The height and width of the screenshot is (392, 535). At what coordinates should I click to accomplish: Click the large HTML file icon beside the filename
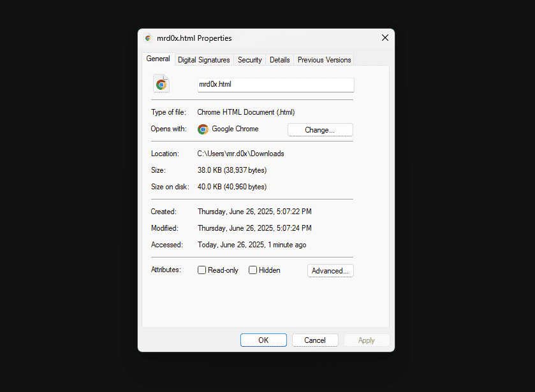[161, 83]
